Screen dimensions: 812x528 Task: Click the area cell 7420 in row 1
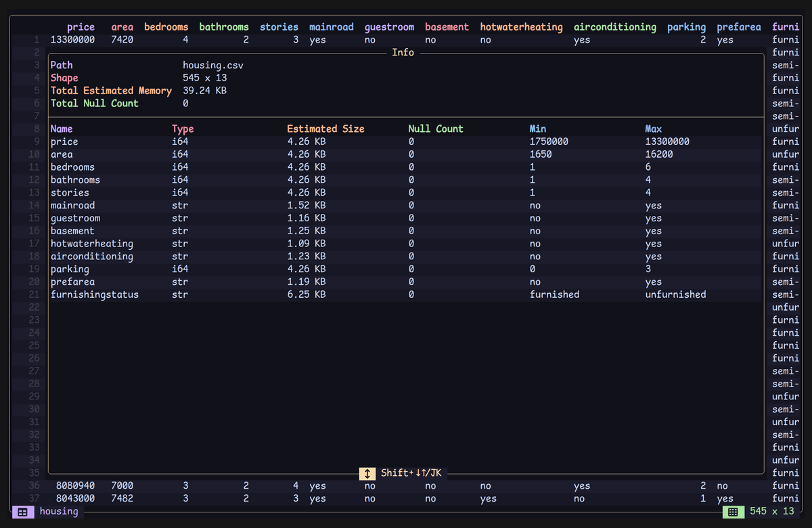pyautogui.click(x=122, y=40)
